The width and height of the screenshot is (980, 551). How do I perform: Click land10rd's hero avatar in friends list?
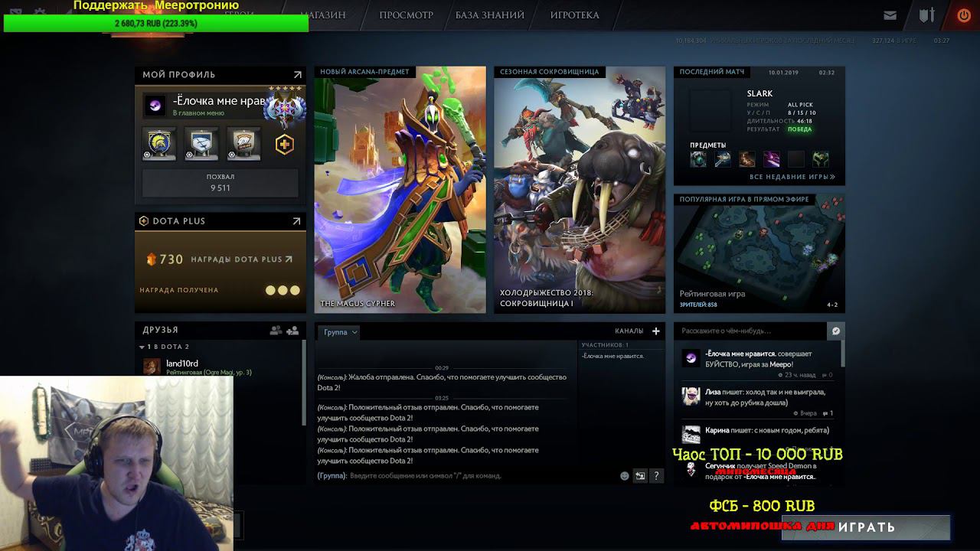[152, 367]
